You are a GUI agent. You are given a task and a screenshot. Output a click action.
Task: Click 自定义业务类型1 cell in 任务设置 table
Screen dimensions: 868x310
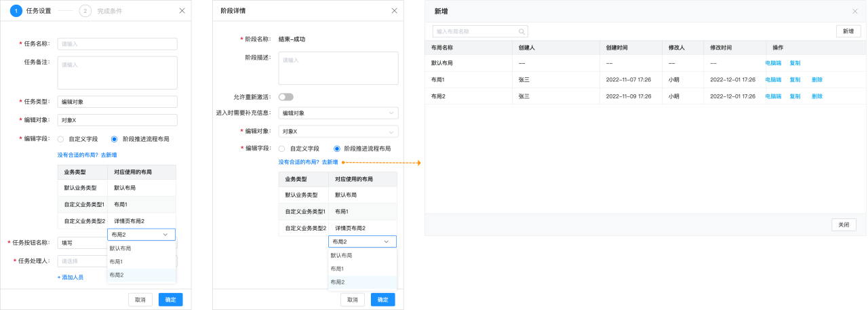(x=83, y=204)
